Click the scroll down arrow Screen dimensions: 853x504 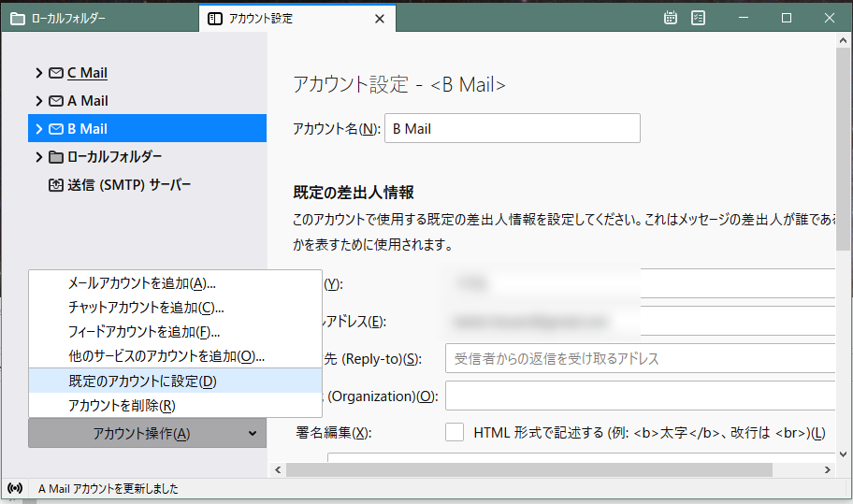coord(843,454)
